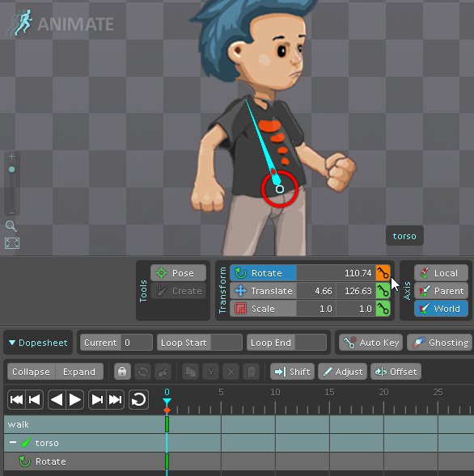Viewport: 474px width, 476px height.
Task: Click the Shift button
Action: (292, 372)
